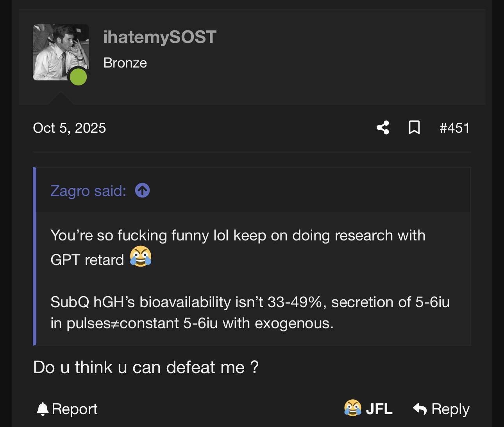Click the Report text label
Viewport: 504px width, 427px height.
click(75, 409)
